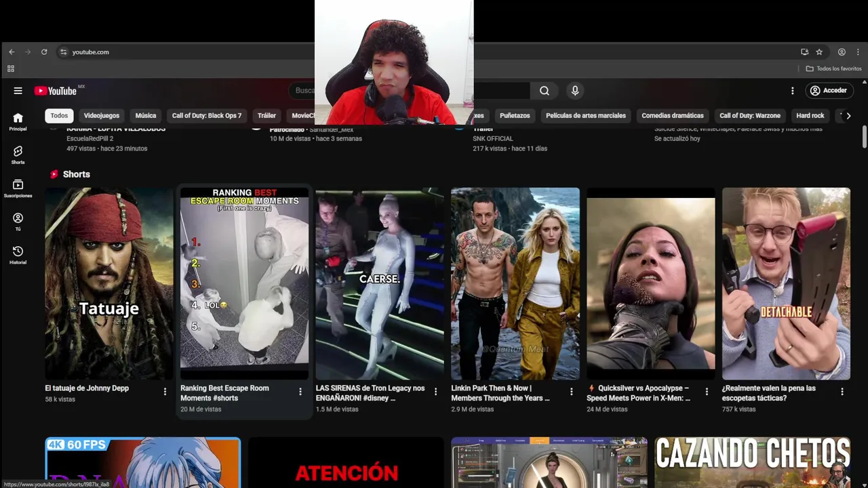The width and height of the screenshot is (868, 488).
Task: Reload the page with refresh icon
Action: point(44,52)
